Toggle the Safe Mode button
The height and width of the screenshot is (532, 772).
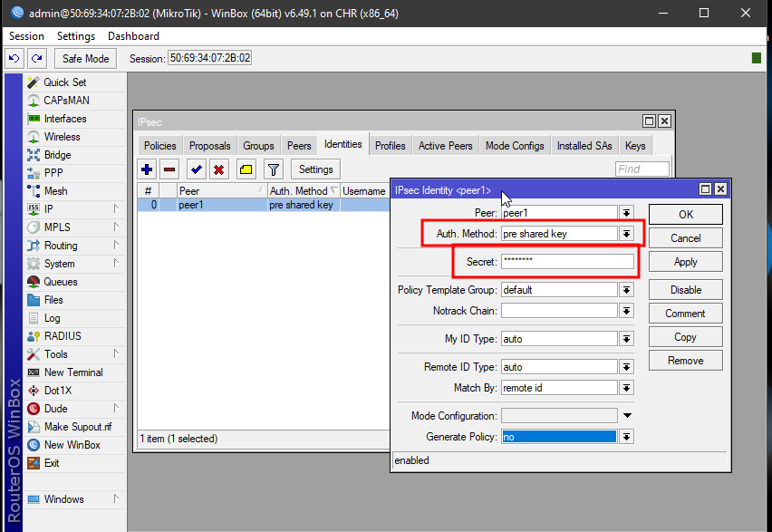pos(85,58)
